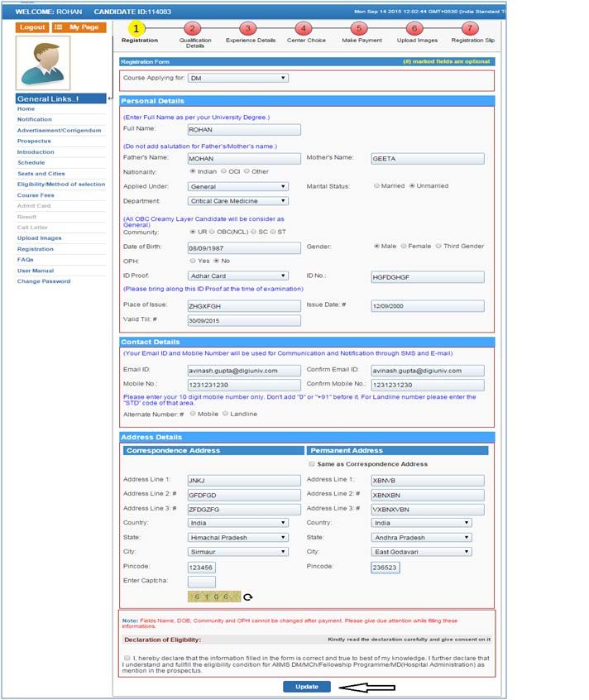Choose Mobile as alternate number type
This screenshot has width=589, height=700.
193,414
